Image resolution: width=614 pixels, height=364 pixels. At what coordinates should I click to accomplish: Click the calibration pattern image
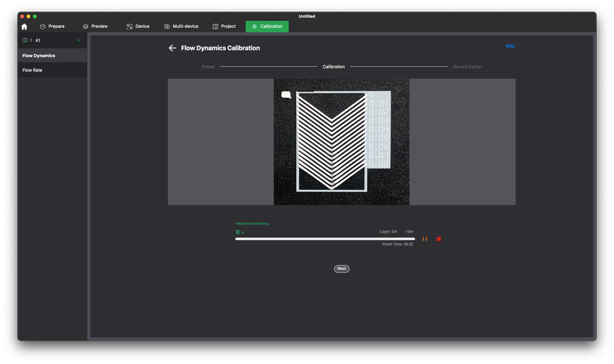click(x=341, y=141)
